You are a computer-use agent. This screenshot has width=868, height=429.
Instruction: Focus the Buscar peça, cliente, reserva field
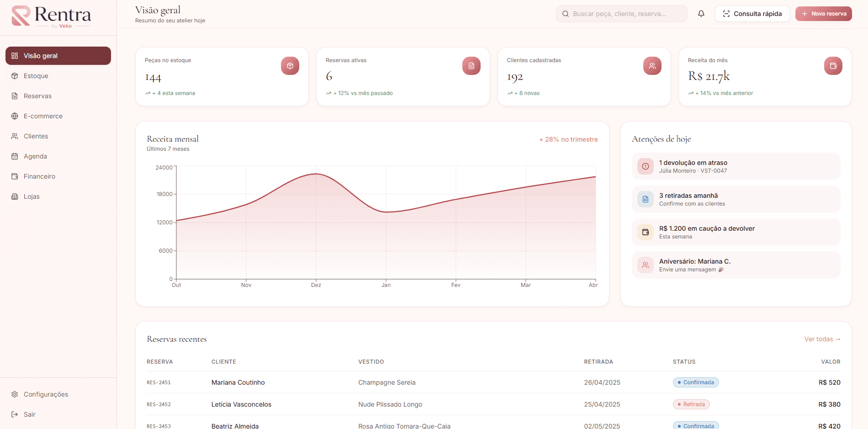tap(622, 14)
